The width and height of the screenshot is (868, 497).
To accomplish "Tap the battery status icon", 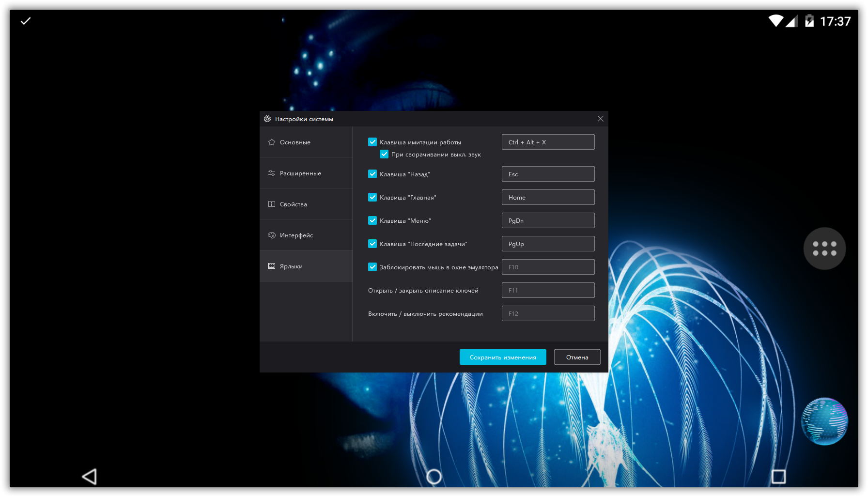I will [x=809, y=21].
